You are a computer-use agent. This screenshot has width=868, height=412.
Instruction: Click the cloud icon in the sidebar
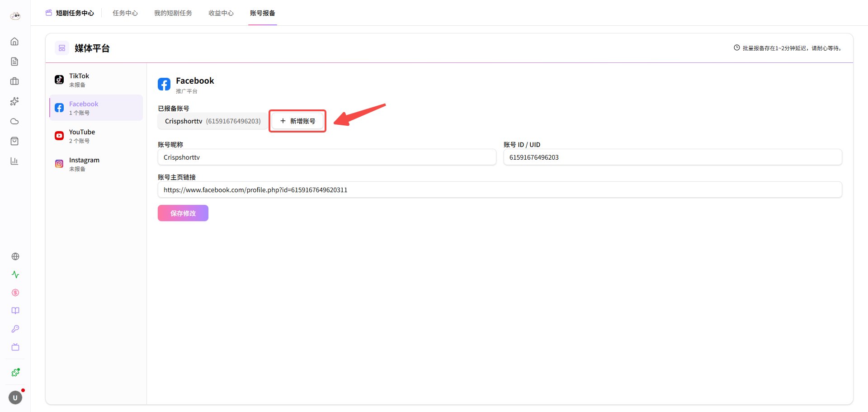14,121
